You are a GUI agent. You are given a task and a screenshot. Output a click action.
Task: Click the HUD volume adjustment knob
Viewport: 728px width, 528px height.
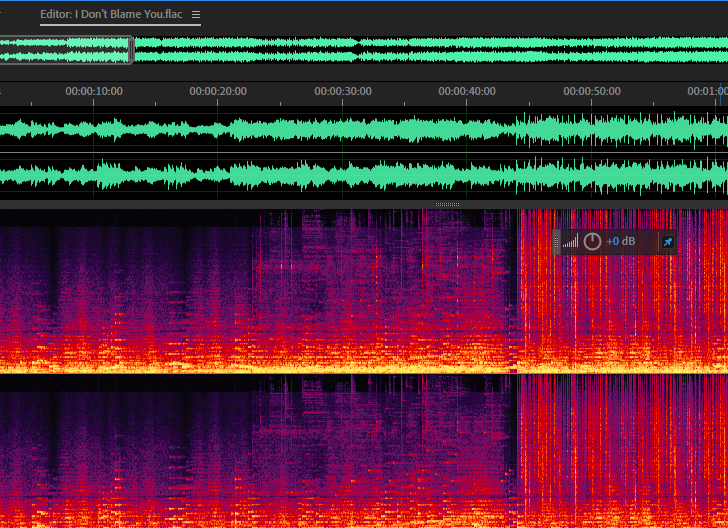[592, 241]
